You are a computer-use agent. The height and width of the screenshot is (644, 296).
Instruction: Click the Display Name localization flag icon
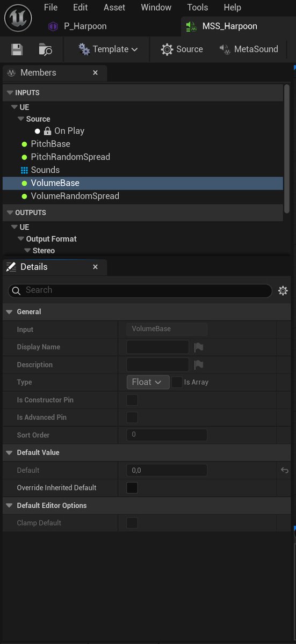click(x=199, y=347)
